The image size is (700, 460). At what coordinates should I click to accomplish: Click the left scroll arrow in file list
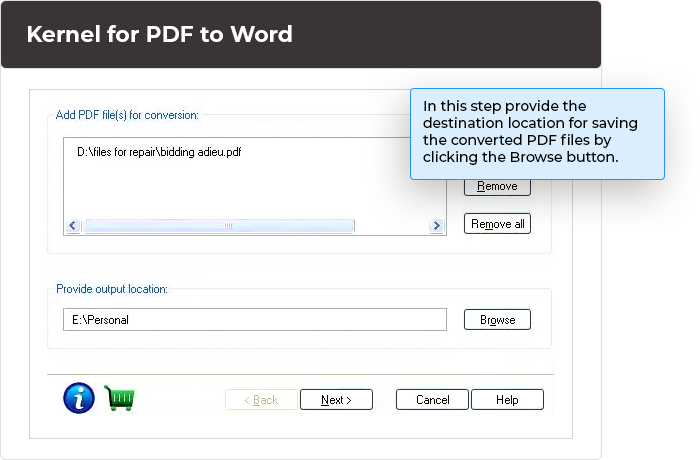pyautogui.click(x=73, y=226)
